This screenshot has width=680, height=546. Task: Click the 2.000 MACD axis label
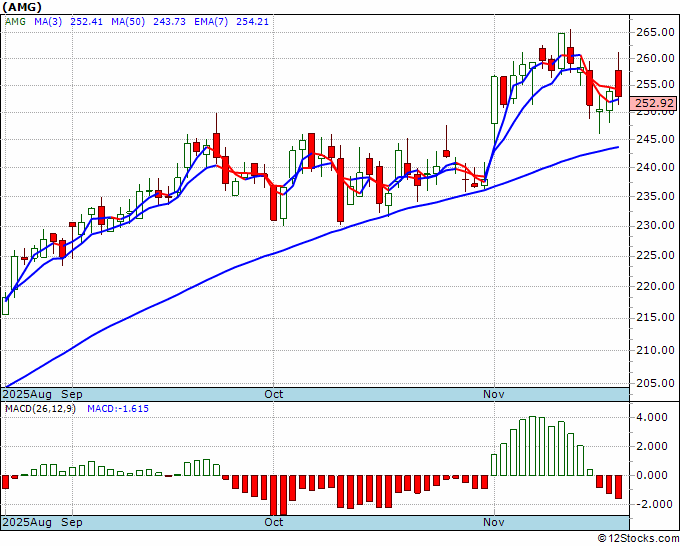pyautogui.click(x=651, y=446)
